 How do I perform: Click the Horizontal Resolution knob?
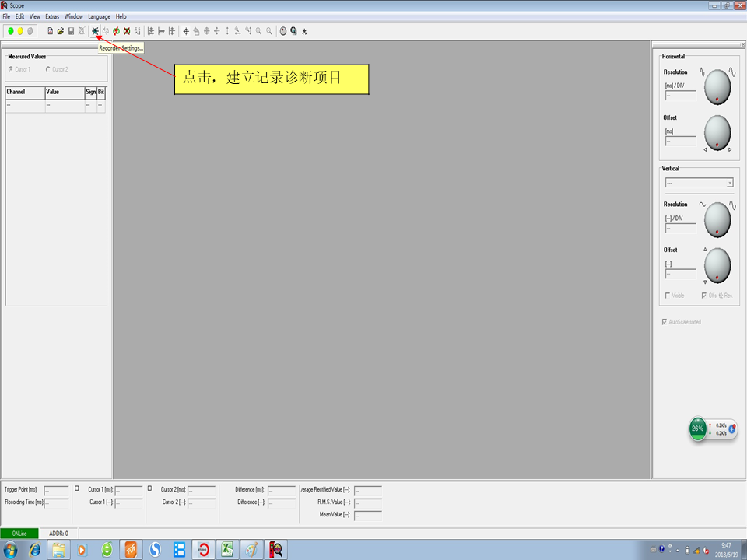pos(717,89)
